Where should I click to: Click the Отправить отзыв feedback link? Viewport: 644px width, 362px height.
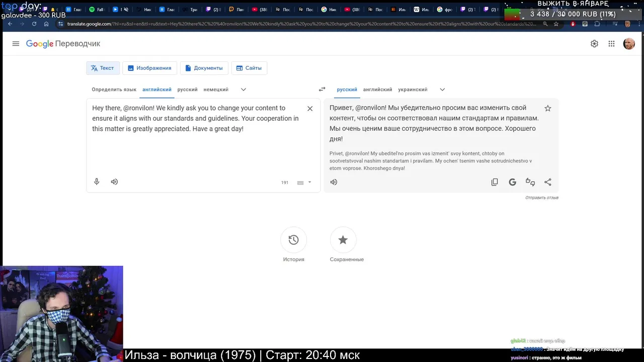pos(542,198)
